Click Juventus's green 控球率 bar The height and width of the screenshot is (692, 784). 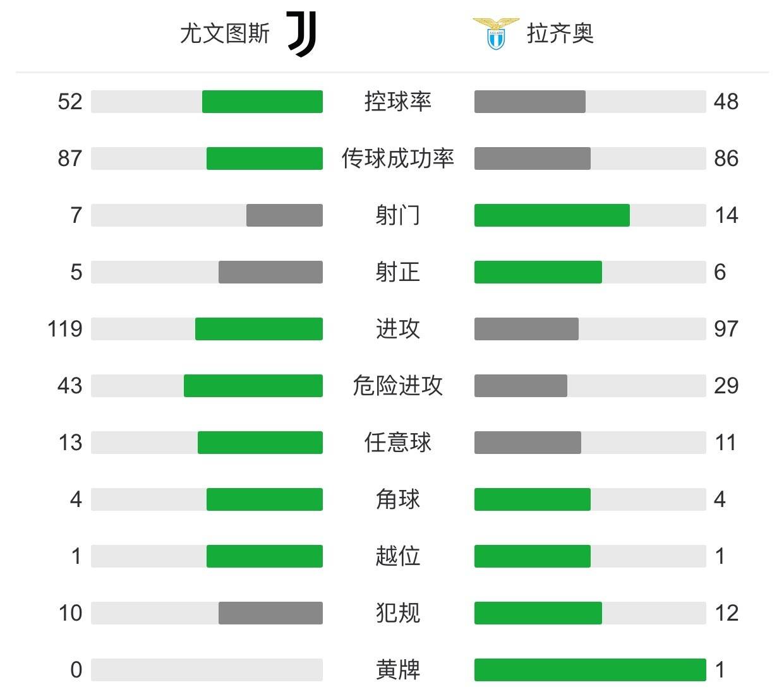[262, 102]
